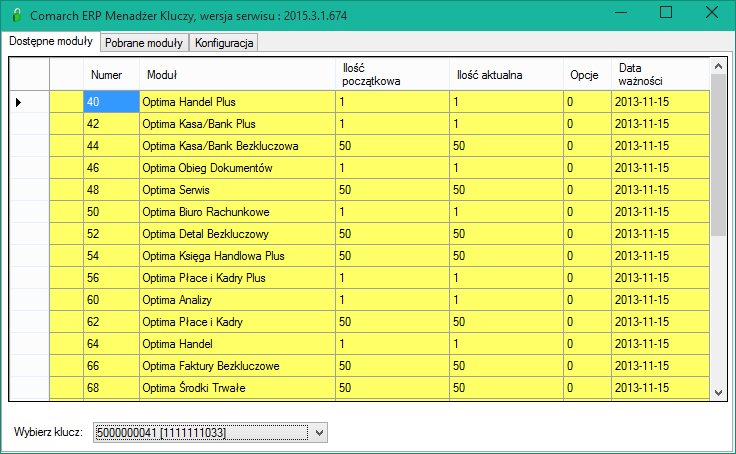Click the scrollbar down arrow
The width and height of the screenshot is (736, 454).
(718, 392)
